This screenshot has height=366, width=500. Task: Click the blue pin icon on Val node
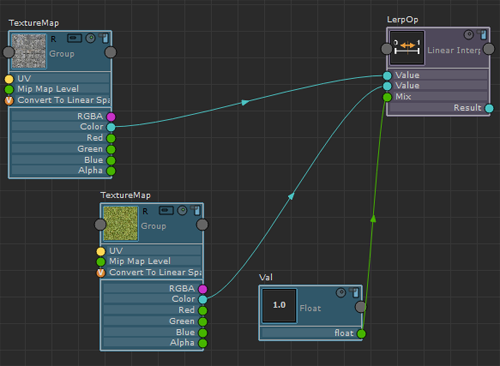(x=355, y=293)
